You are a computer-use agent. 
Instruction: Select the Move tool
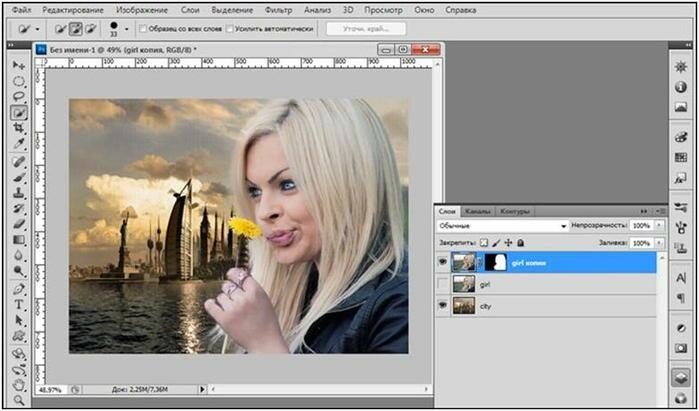[19, 66]
